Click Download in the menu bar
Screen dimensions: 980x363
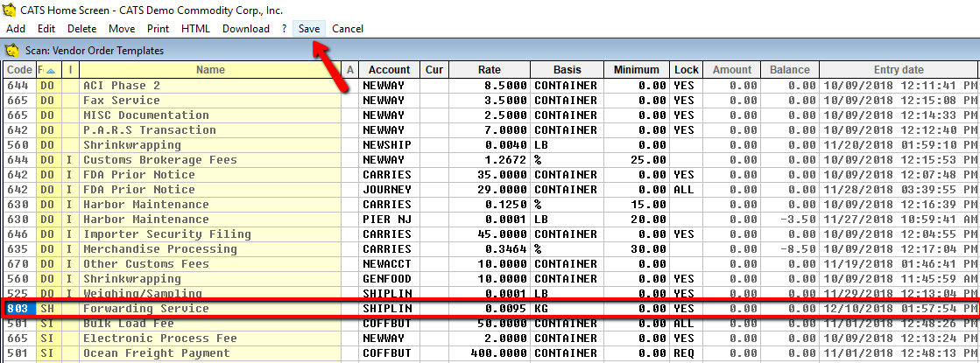click(245, 29)
